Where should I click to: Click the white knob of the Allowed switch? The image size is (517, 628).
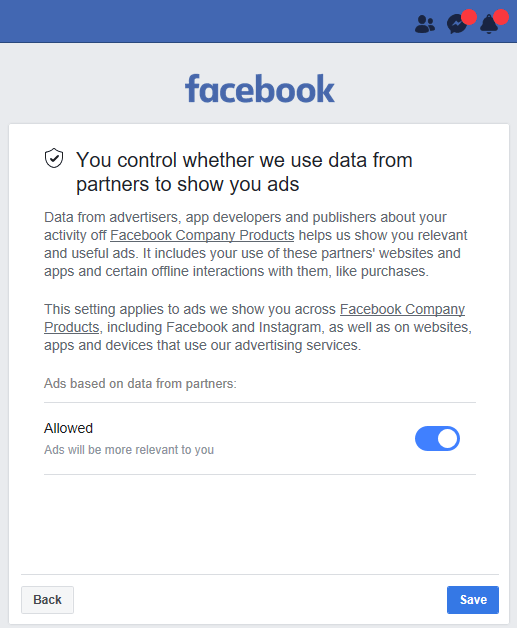tap(447, 438)
